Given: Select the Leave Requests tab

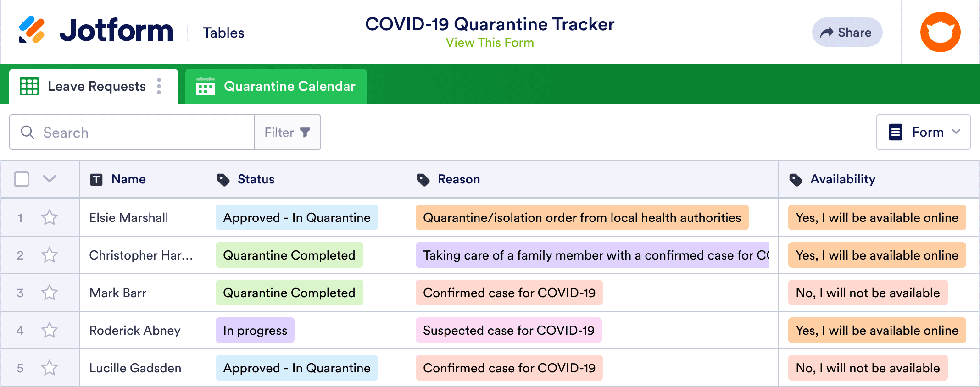Looking at the screenshot, I should pyautogui.click(x=97, y=86).
